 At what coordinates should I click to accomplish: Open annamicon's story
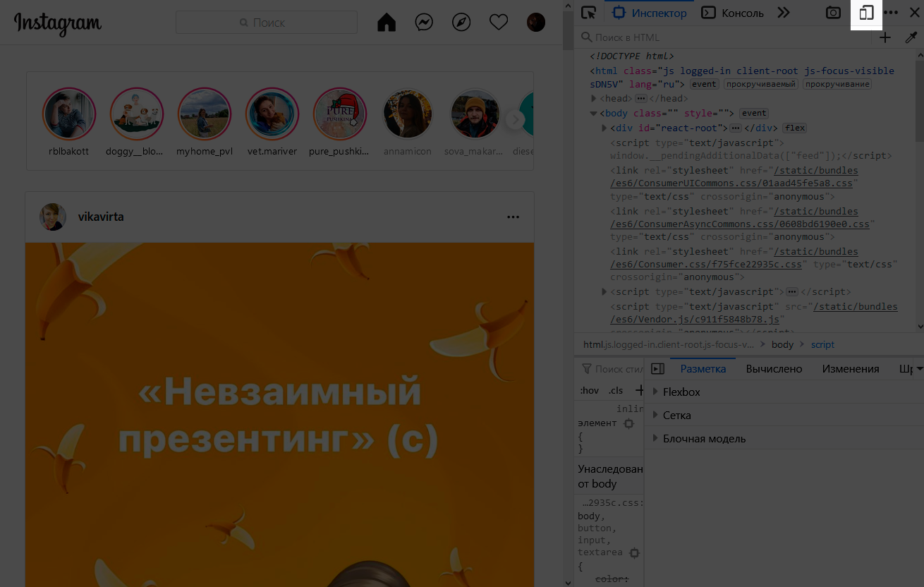tap(408, 114)
